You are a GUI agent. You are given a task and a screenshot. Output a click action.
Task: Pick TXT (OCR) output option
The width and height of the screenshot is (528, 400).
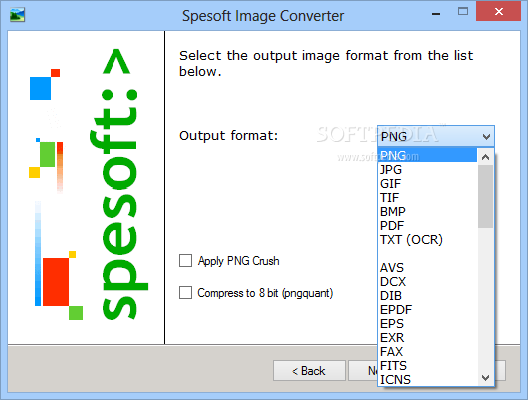tap(428, 239)
